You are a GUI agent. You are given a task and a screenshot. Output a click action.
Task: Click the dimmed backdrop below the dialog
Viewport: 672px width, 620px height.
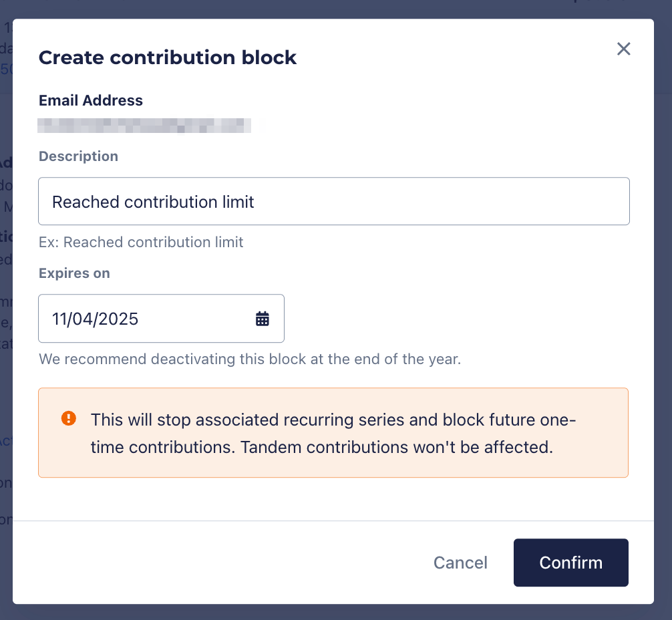pos(334,613)
